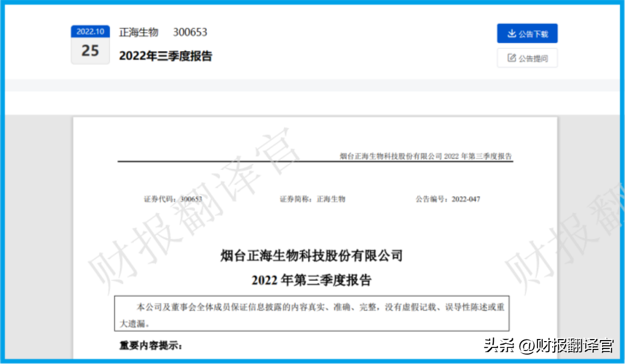
Task: Select the "证券代码：300653" line
Action: [173, 199]
